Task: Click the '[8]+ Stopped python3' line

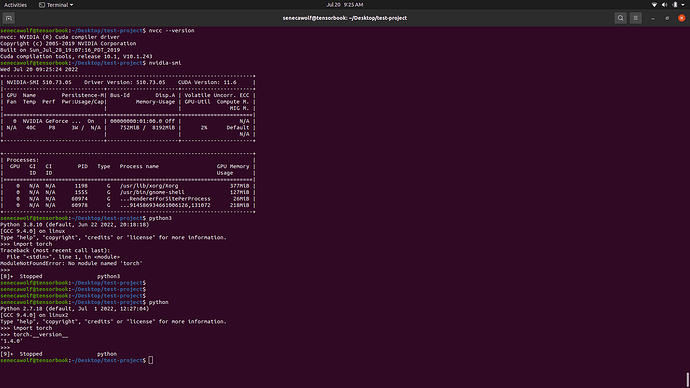Action: (x=60, y=276)
